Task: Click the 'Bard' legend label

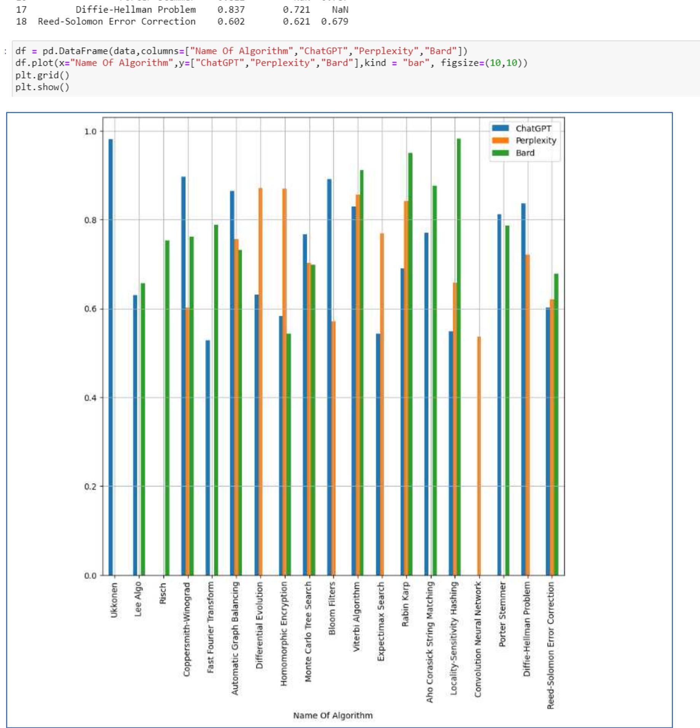Action: pos(525,153)
